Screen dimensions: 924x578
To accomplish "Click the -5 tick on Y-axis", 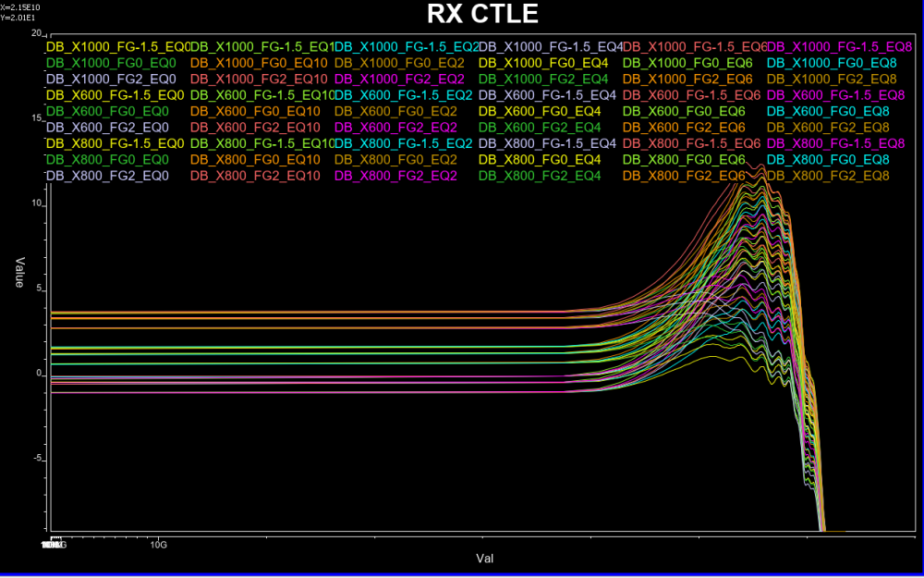I will (36, 459).
